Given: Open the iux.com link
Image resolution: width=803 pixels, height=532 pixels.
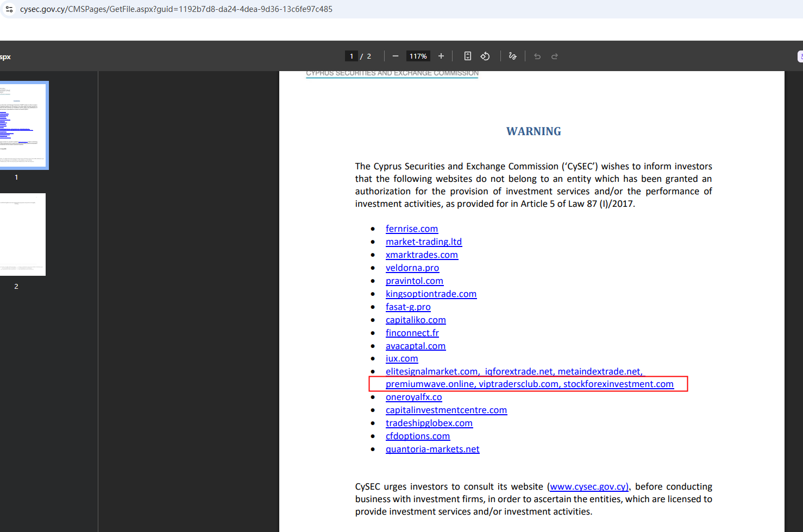Looking at the screenshot, I should coord(401,359).
